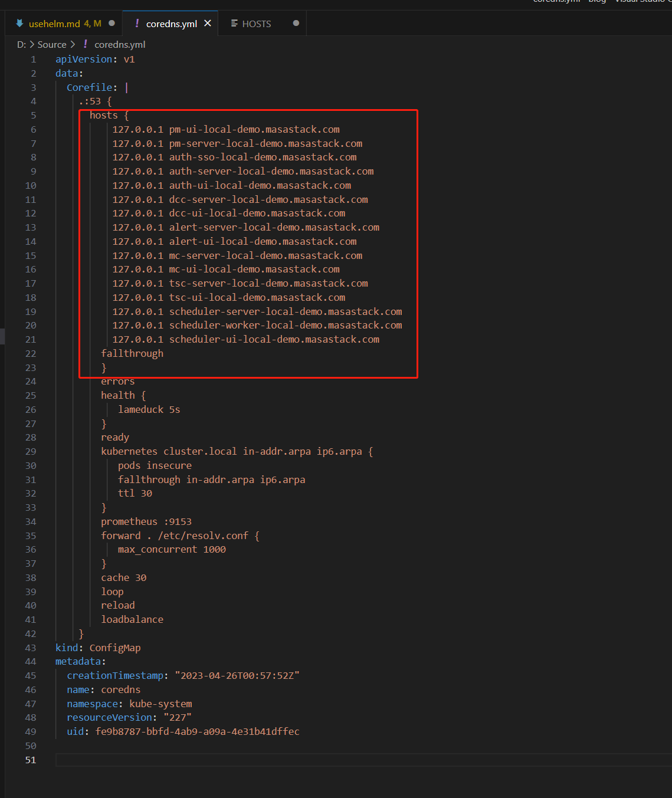Click the unsaved dot on usehelm.md tab
672x798 pixels.
(112, 24)
